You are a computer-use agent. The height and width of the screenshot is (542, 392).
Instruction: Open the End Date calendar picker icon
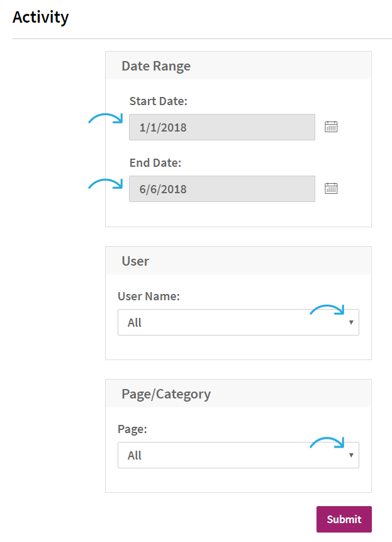(x=331, y=188)
